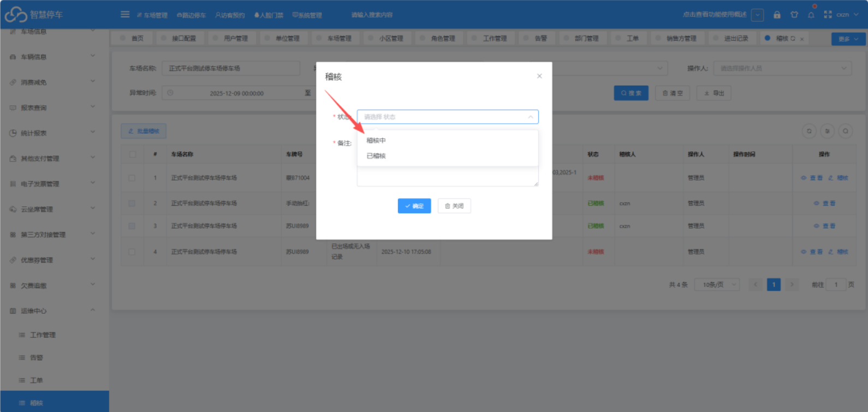This screenshot has height=412, width=868.
Task: Open the 状态 select field in dialog
Action: tap(448, 117)
